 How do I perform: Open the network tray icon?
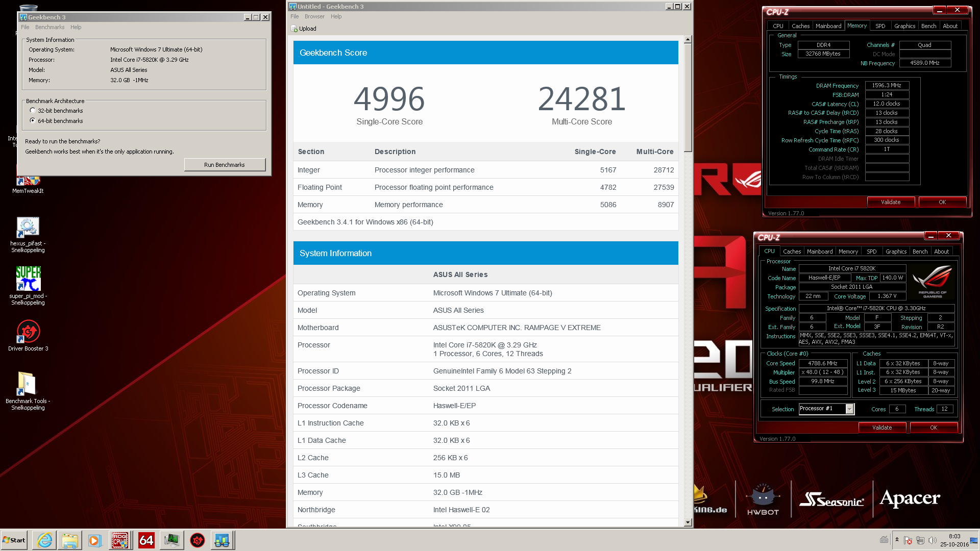(x=920, y=540)
